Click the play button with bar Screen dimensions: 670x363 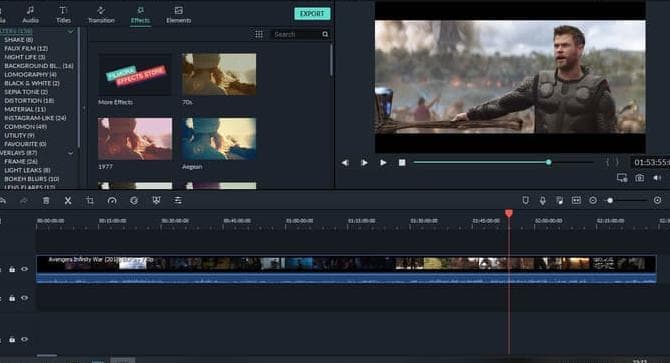[364, 163]
